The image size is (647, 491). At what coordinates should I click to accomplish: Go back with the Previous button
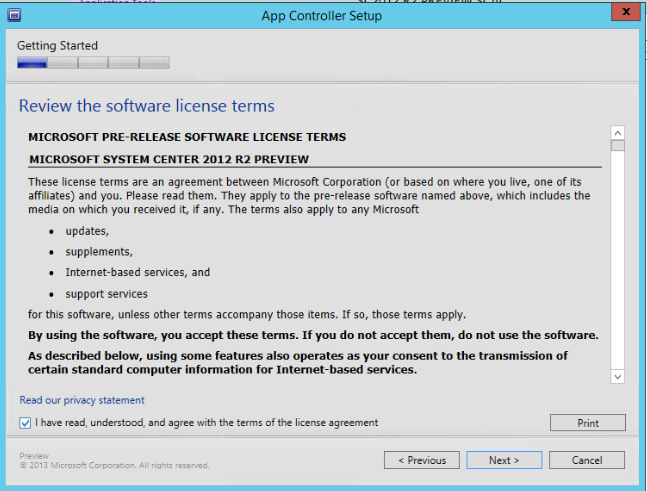422,460
